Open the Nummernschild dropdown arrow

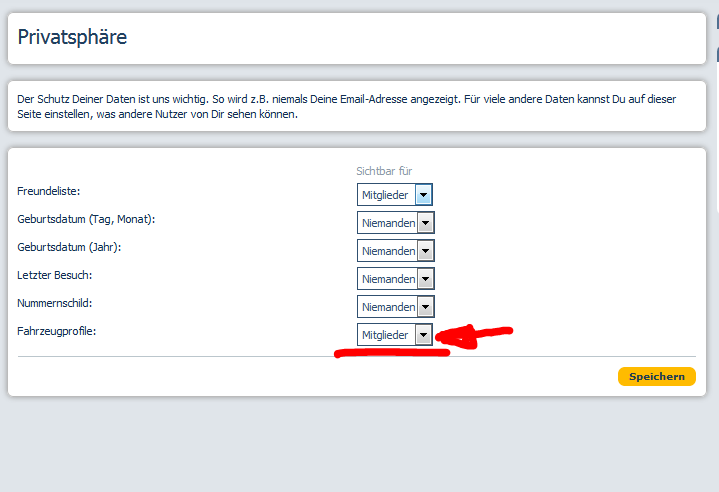click(x=425, y=307)
